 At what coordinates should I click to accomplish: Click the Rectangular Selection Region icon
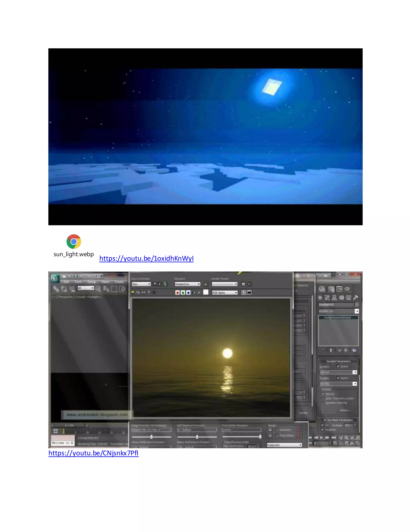pos(114,289)
